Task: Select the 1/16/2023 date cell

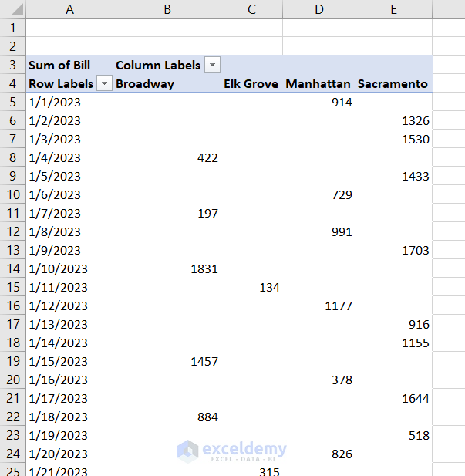Action: pyautogui.click(x=69, y=380)
